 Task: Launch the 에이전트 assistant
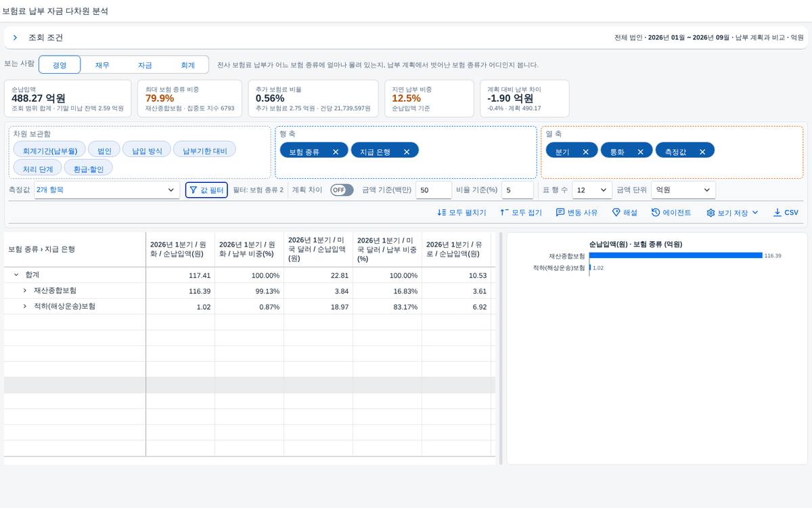[x=671, y=213]
